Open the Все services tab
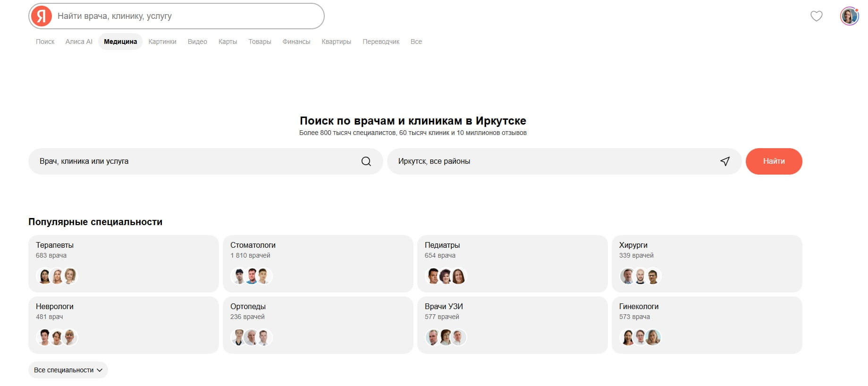868x386 pixels. pos(416,42)
